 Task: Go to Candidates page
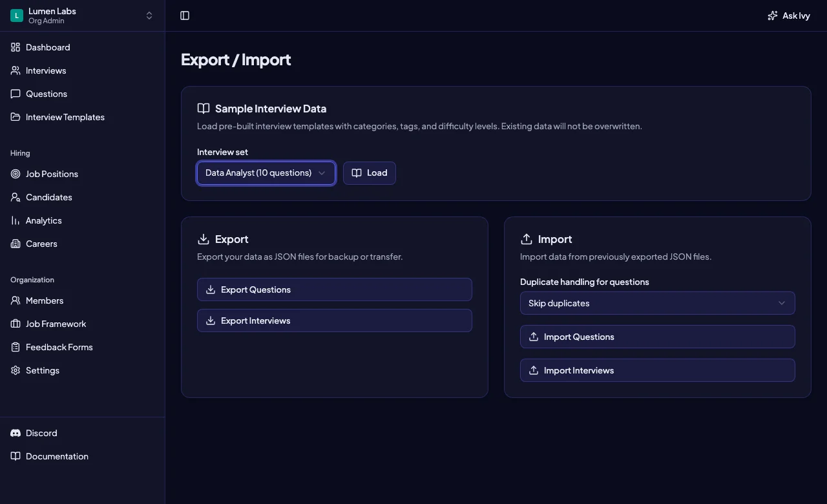coord(83,197)
